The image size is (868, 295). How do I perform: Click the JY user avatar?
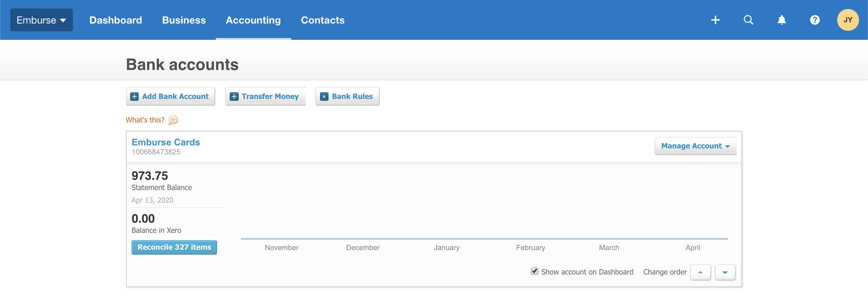pyautogui.click(x=848, y=20)
